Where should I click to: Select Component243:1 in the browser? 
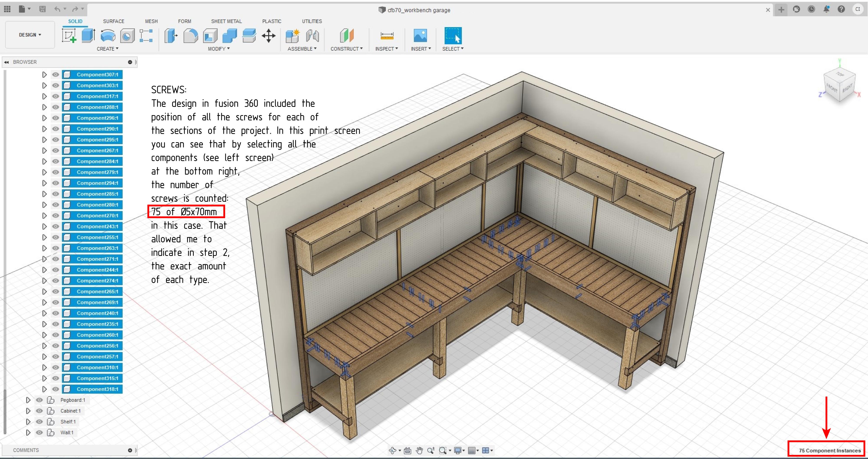[97, 226]
